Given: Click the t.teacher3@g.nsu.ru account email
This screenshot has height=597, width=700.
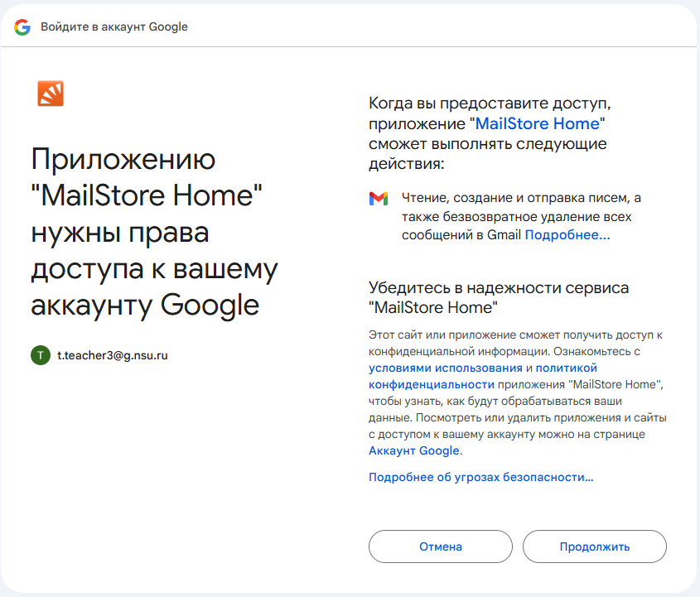Looking at the screenshot, I should 113,355.
